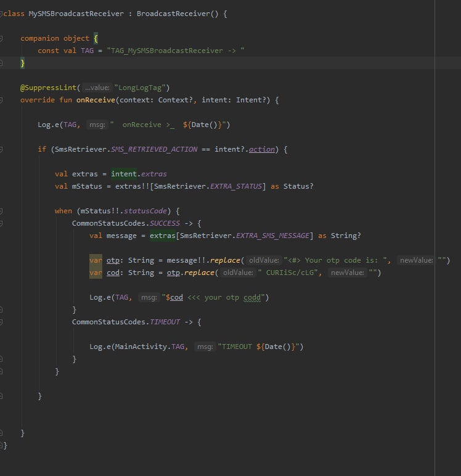Click the underlined 'otp' variable declaration
461x476 pixels.
click(x=113, y=260)
